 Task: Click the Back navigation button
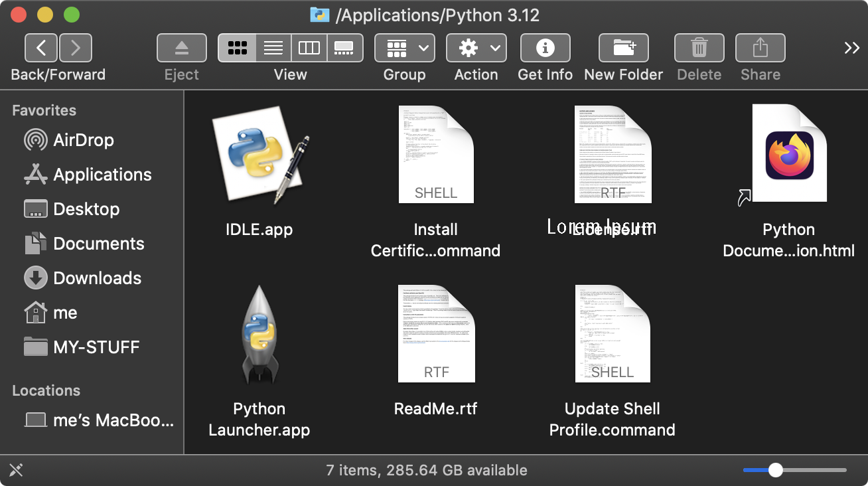[41, 48]
